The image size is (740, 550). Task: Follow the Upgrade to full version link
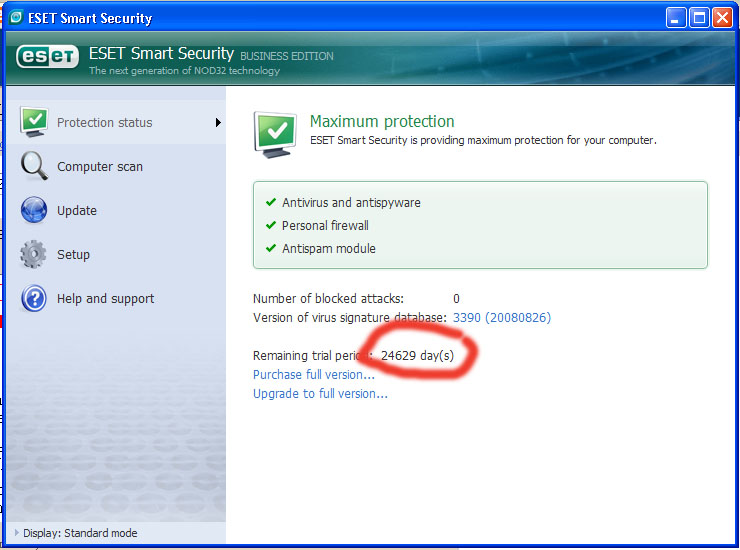coord(320,394)
